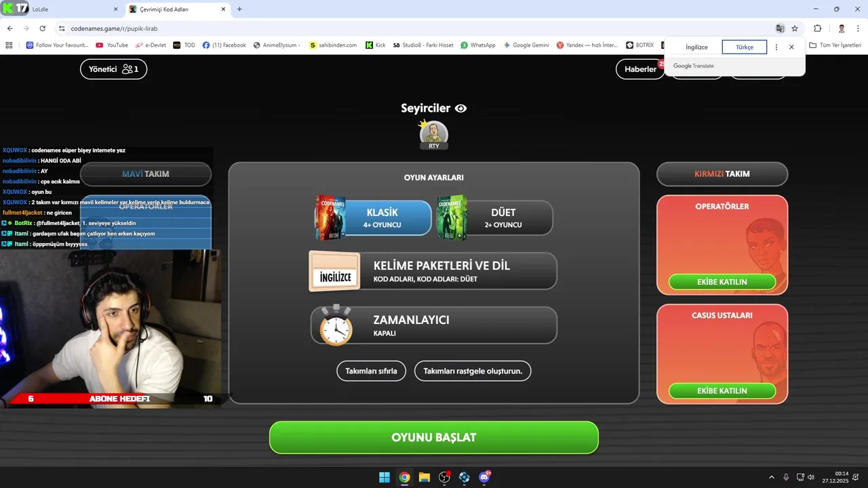Click the OBS Studio taskbar icon
This screenshot has height=488, width=868.
pyautogui.click(x=445, y=477)
